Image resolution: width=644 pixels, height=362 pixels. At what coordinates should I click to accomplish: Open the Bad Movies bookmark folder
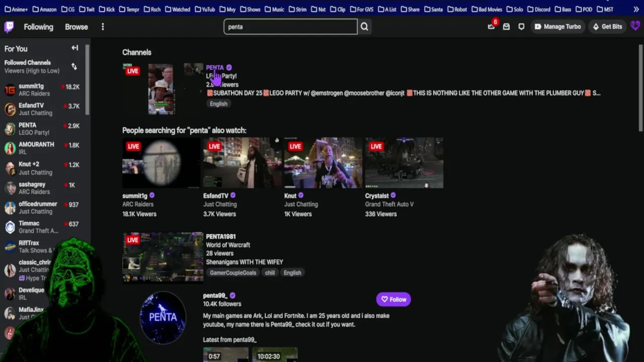(x=487, y=9)
